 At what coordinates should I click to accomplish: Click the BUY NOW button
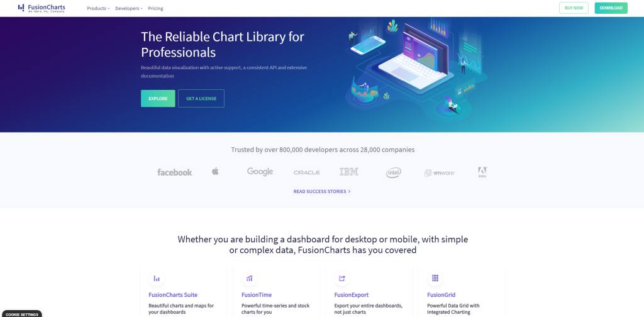(x=574, y=8)
